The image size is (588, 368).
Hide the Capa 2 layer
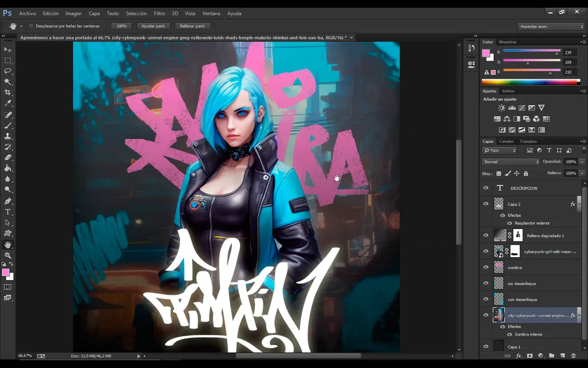coord(486,204)
